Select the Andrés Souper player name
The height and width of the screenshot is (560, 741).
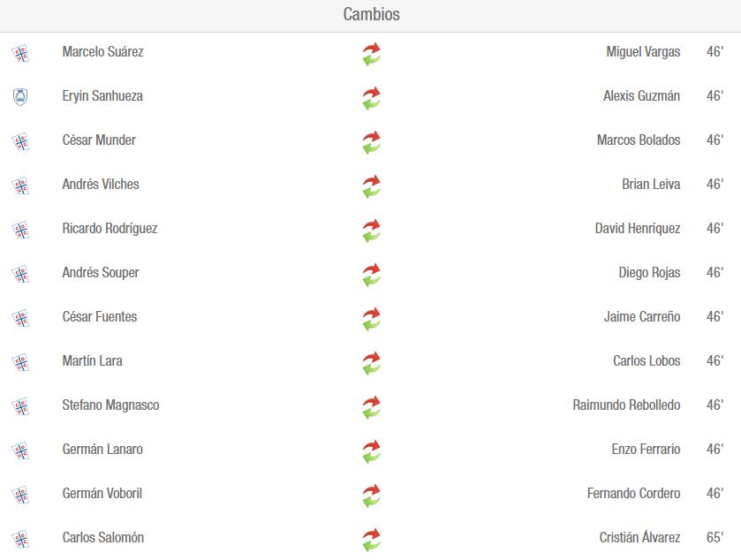[x=101, y=273]
